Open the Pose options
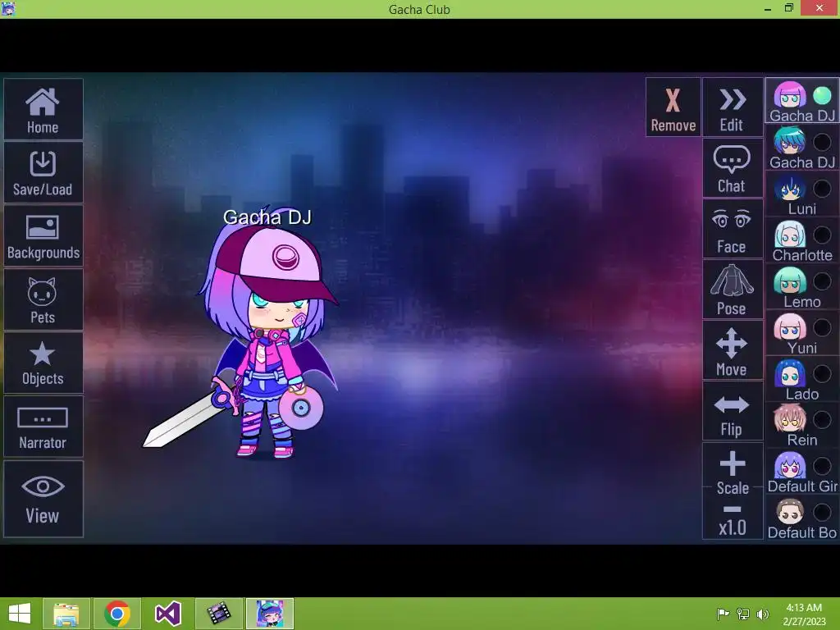840x630 pixels. coord(733,290)
